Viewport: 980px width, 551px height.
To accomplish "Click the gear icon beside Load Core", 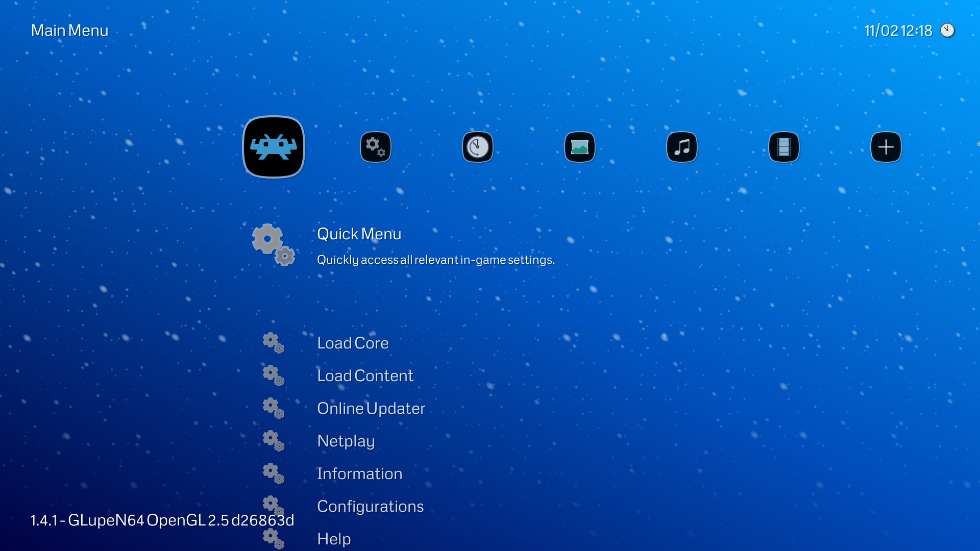I will [x=274, y=343].
